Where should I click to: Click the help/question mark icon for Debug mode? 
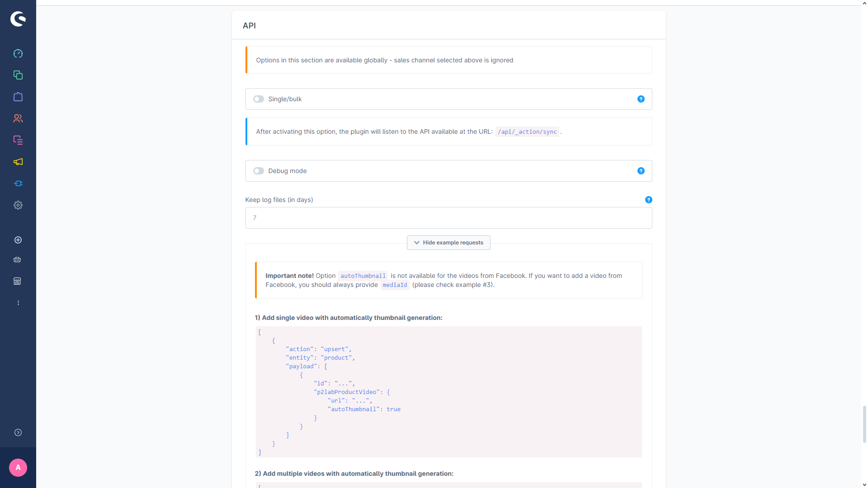click(641, 171)
